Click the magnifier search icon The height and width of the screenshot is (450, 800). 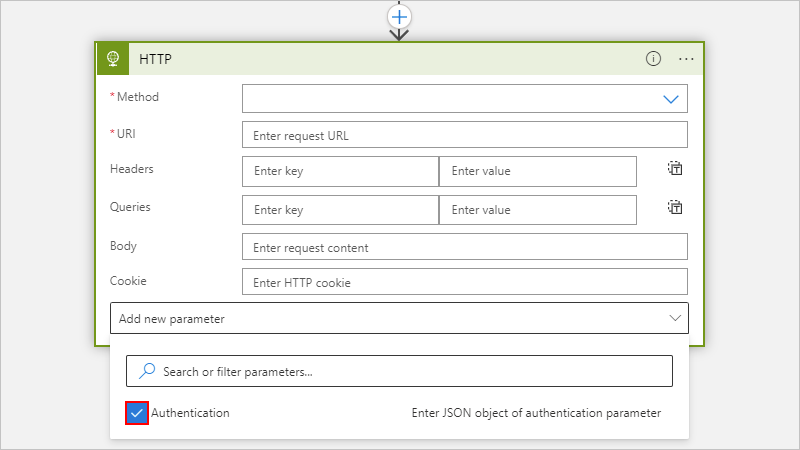[x=147, y=371]
